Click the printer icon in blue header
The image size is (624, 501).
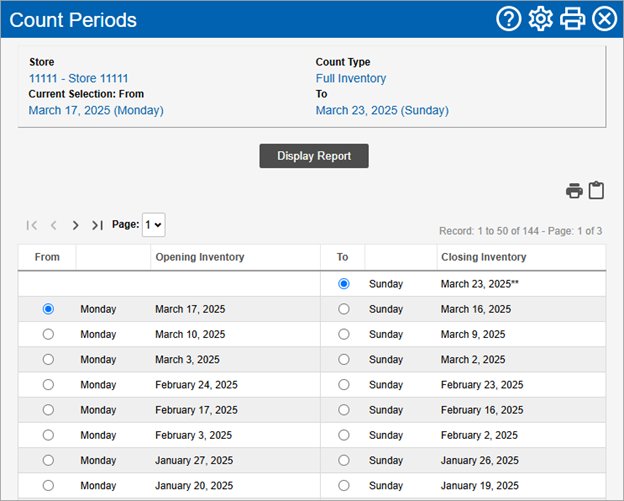point(572,19)
